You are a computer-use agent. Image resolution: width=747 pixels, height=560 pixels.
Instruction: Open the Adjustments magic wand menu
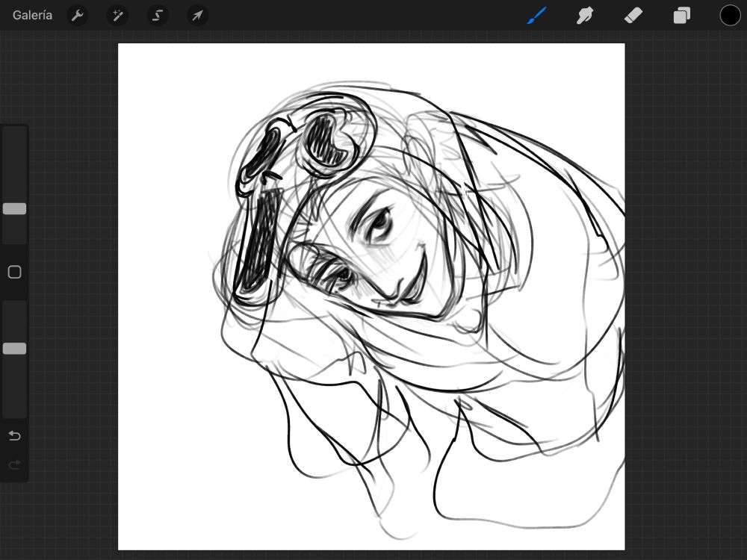coord(117,16)
